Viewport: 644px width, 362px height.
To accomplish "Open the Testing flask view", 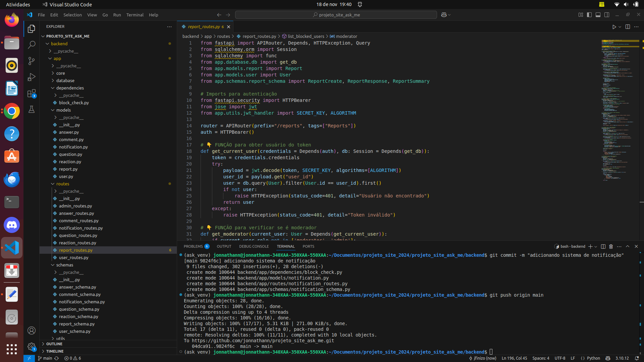I will click(32, 109).
